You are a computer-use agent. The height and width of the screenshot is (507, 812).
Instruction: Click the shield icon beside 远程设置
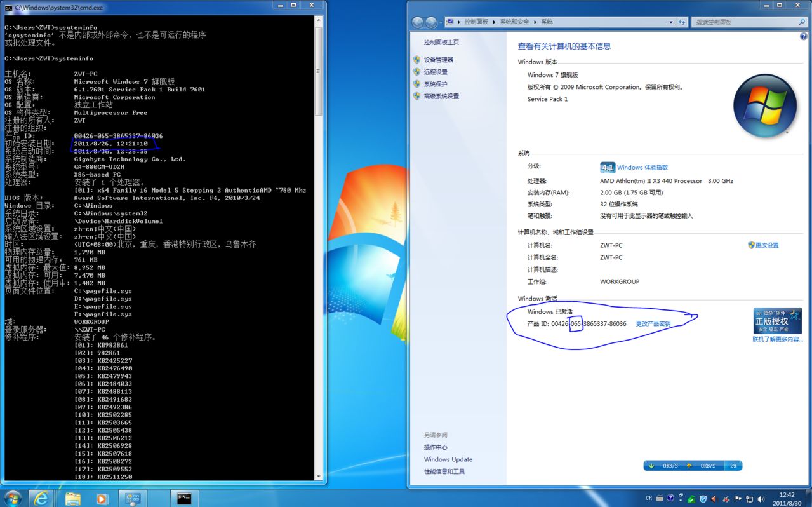pos(417,72)
